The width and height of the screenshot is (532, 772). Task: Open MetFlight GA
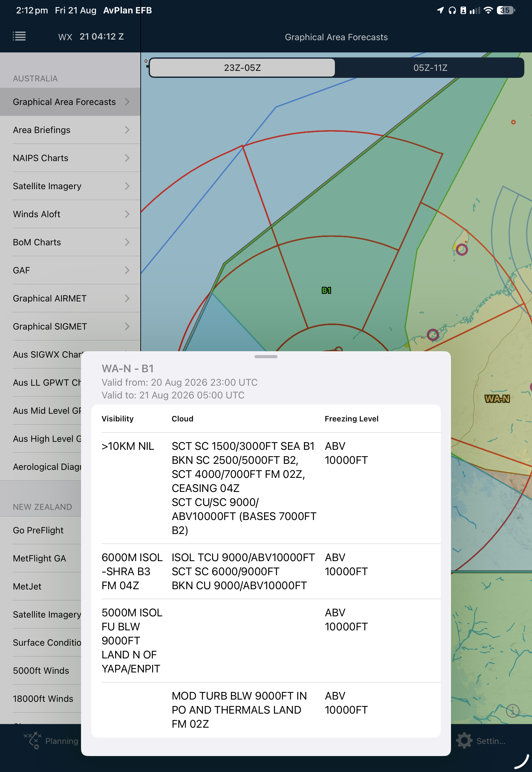(40, 558)
